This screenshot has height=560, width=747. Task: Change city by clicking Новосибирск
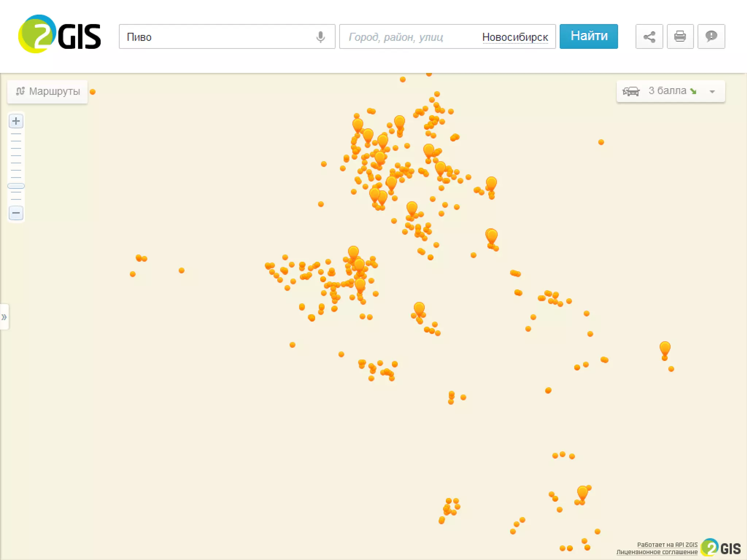pos(515,37)
